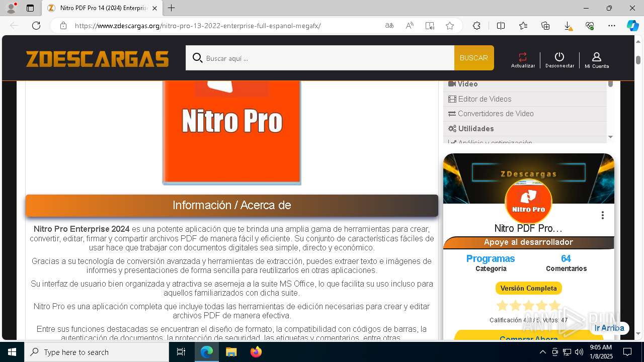Open Copilot sidebar icon
The width and height of the screenshot is (644, 362).
coord(632,26)
